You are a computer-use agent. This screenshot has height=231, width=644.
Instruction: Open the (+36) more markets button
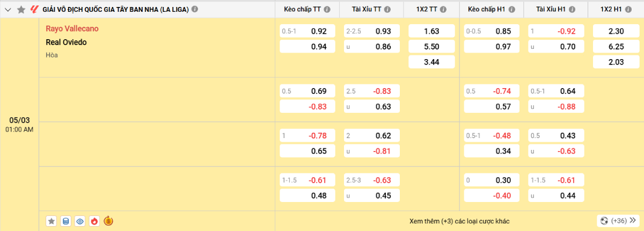617,221
